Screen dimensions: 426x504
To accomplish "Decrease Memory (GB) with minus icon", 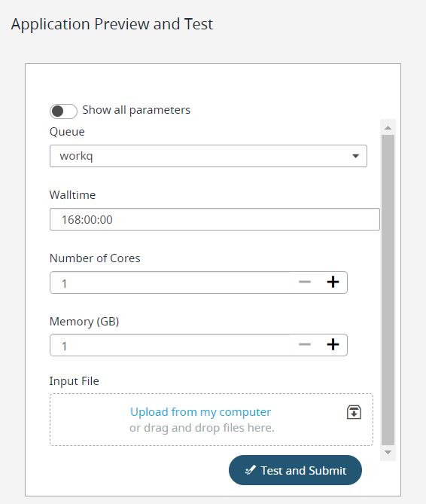I will 305,344.
